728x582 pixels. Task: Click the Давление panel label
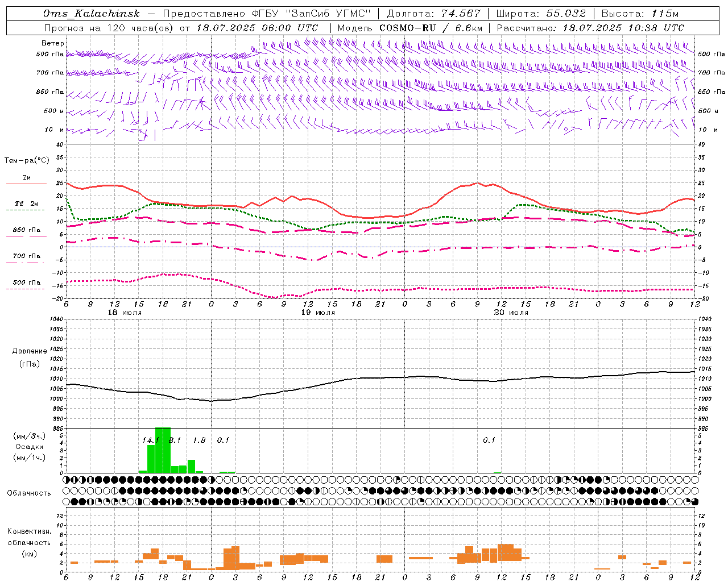29,351
